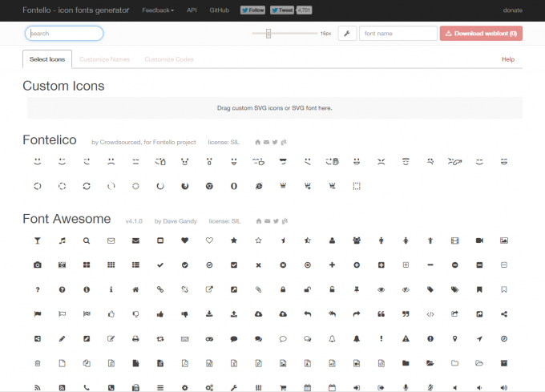Click the font name input field
Viewport: 545px width, 392px height.
pyautogui.click(x=398, y=34)
